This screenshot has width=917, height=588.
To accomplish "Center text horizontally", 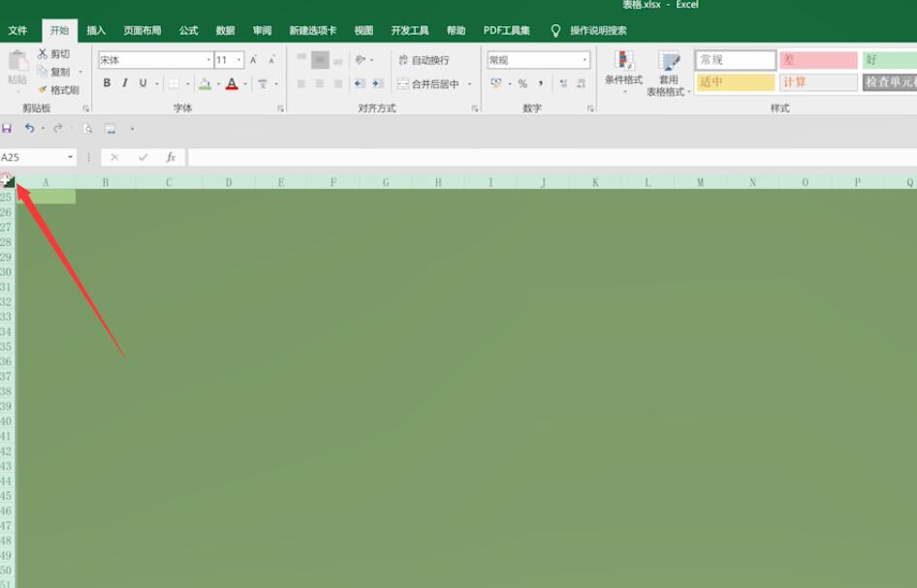I will (320, 83).
